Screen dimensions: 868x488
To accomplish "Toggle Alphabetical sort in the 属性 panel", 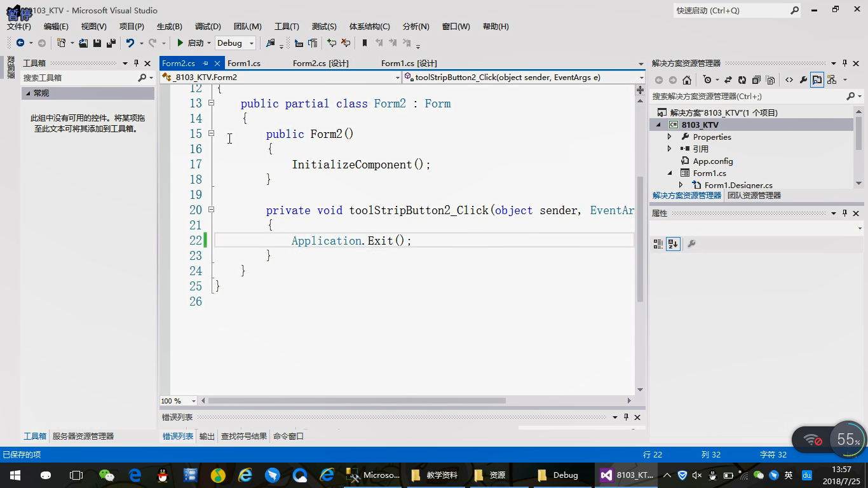I will pos(673,243).
